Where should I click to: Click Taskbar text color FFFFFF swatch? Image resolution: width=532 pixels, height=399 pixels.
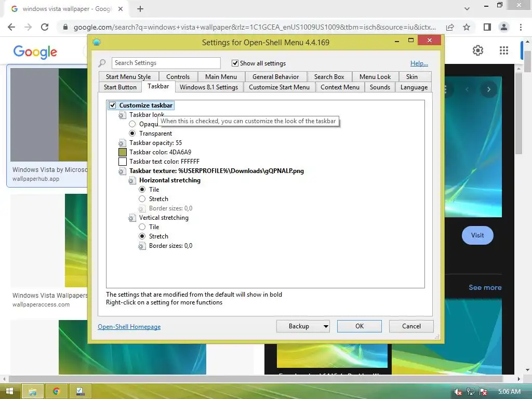point(123,162)
